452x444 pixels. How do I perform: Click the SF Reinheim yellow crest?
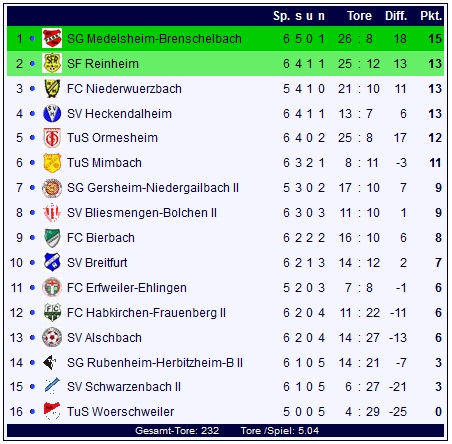52,63
